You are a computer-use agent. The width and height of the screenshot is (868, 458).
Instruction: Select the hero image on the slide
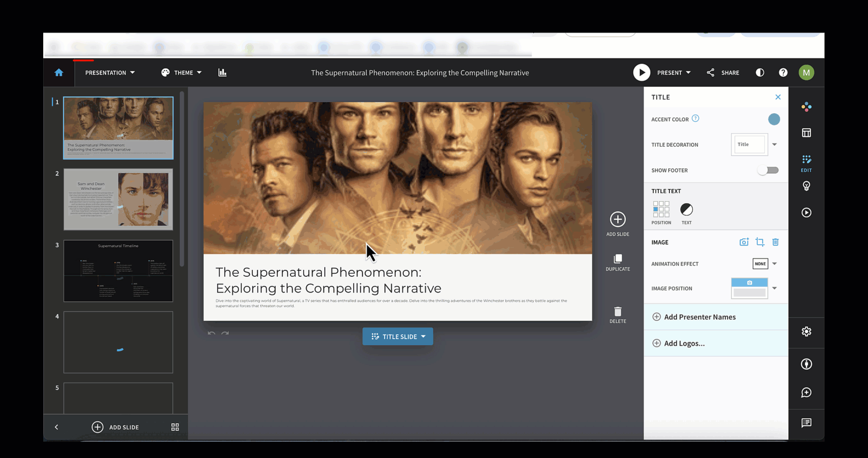click(398, 178)
